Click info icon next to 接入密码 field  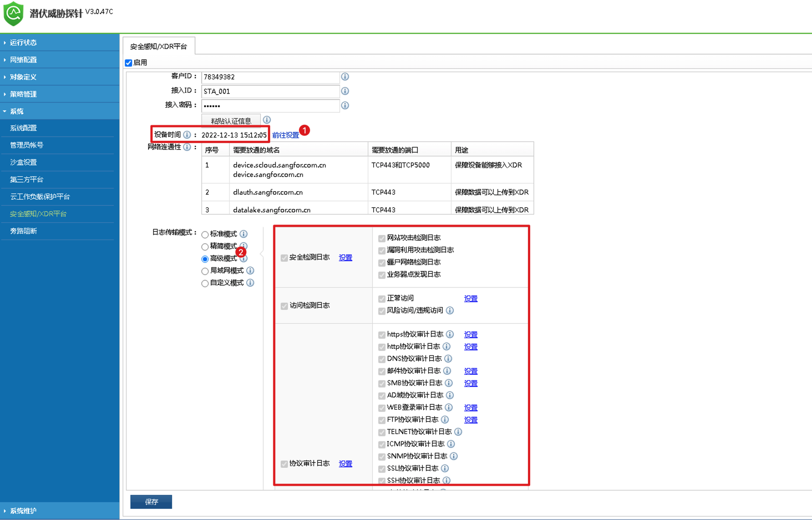pos(345,105)
